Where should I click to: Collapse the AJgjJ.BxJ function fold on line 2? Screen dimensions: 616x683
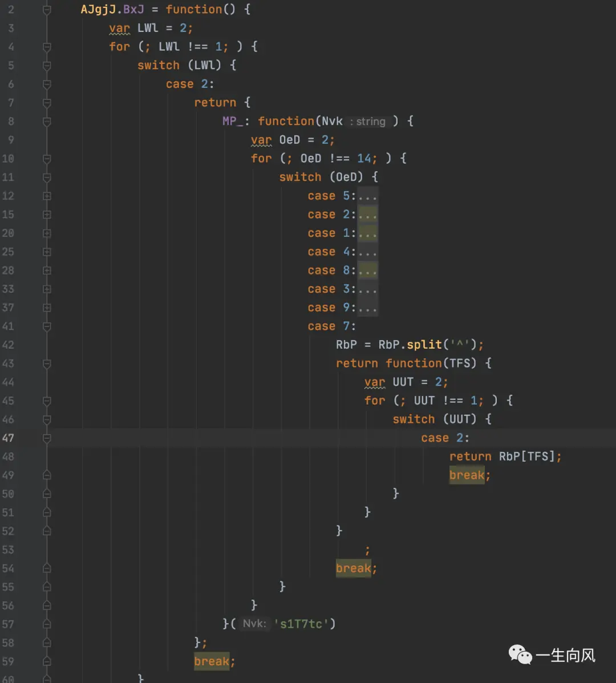point(47,10)
